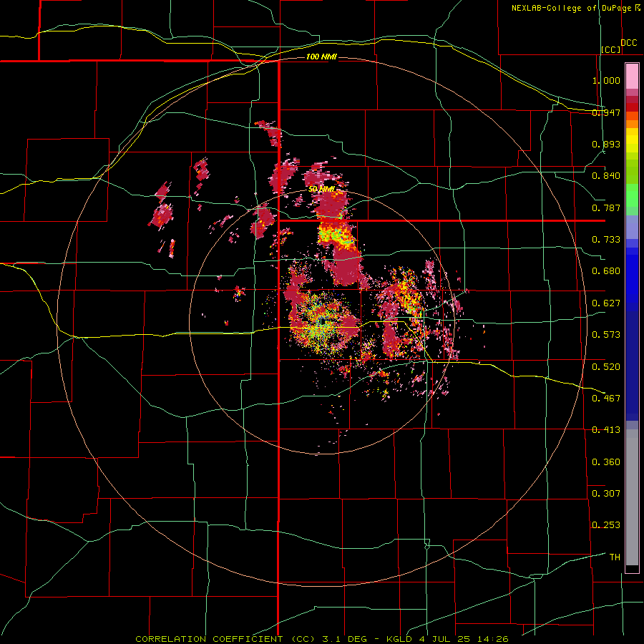
Task: Select the 0.307 color scale value
Action: point(606,494)
